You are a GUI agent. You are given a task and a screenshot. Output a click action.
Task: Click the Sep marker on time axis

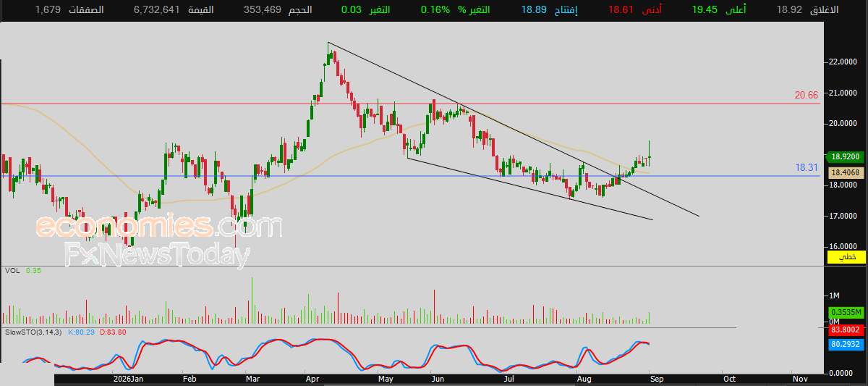(x=655, y=379)
